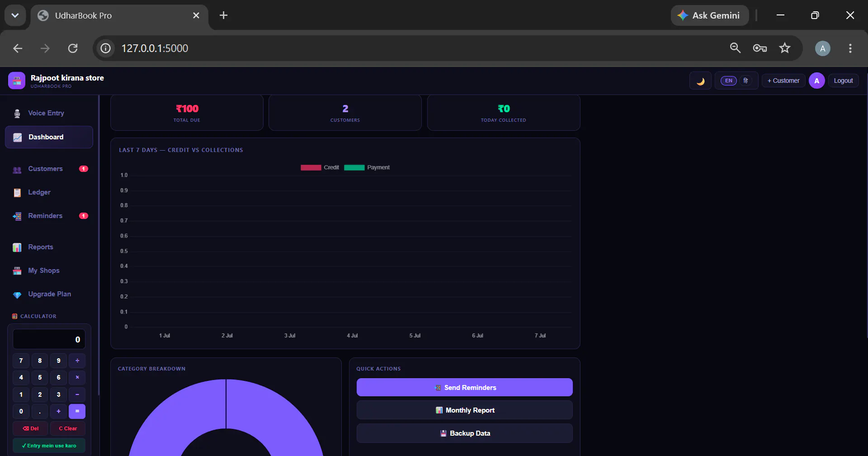868x456 pixels.
Task: Click the Reminders phone icon
Action: click(17, 216)
